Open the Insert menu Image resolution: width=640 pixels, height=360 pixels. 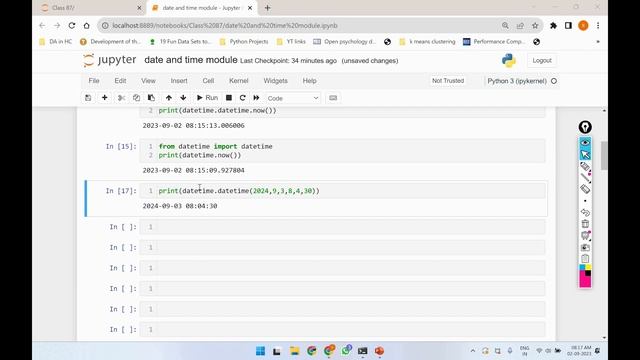[179, 81]
